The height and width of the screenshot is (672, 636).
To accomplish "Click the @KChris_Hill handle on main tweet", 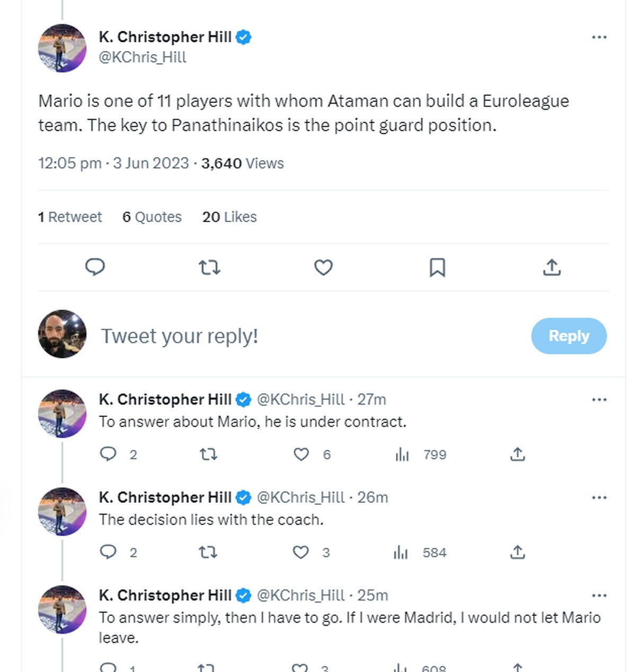I will pos(143,57).
